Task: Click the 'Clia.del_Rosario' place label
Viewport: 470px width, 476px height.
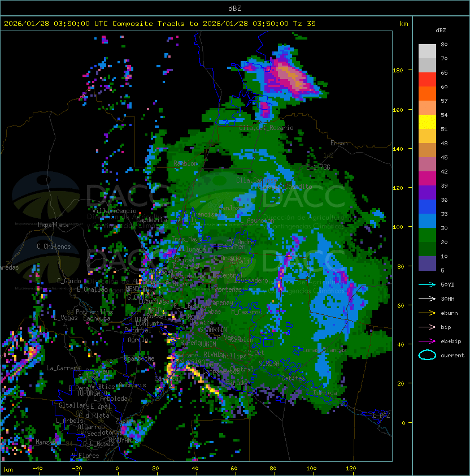Action: [x=266, y=128]
